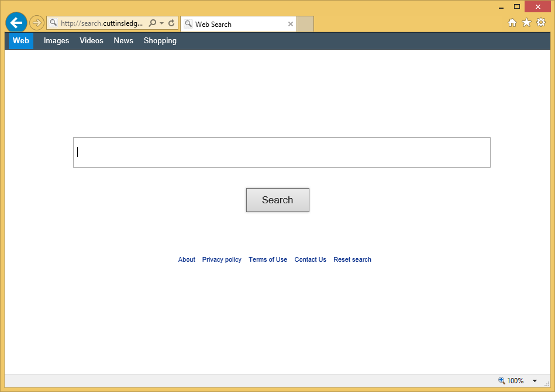Click the 100% zoom level button
The height and width of the screenshot is (392, 555).
[x=511, y=381]
